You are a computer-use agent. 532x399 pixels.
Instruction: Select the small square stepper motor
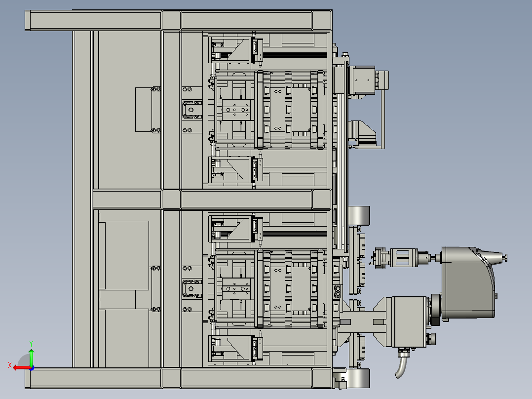click(362, 80)
